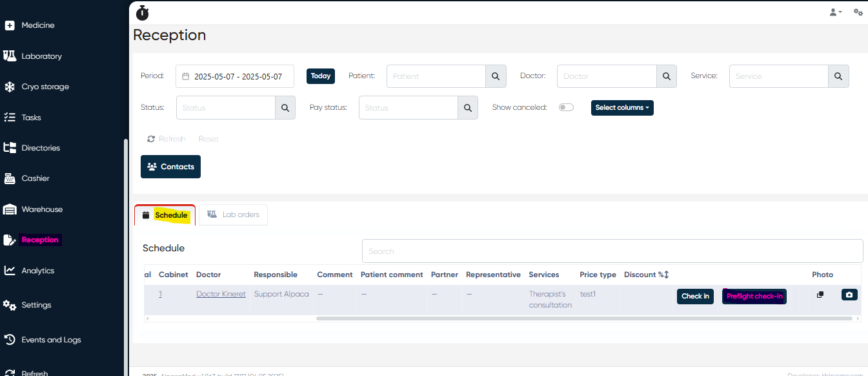Screen dimensions: 868x376
Task: Click the Pay status search icon
Action: tap(468, 108)
